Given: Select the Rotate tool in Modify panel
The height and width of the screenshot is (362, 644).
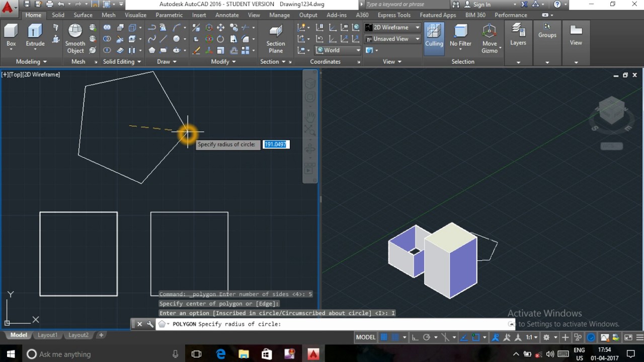Looking at the screenshot, I should pos(220,39).
